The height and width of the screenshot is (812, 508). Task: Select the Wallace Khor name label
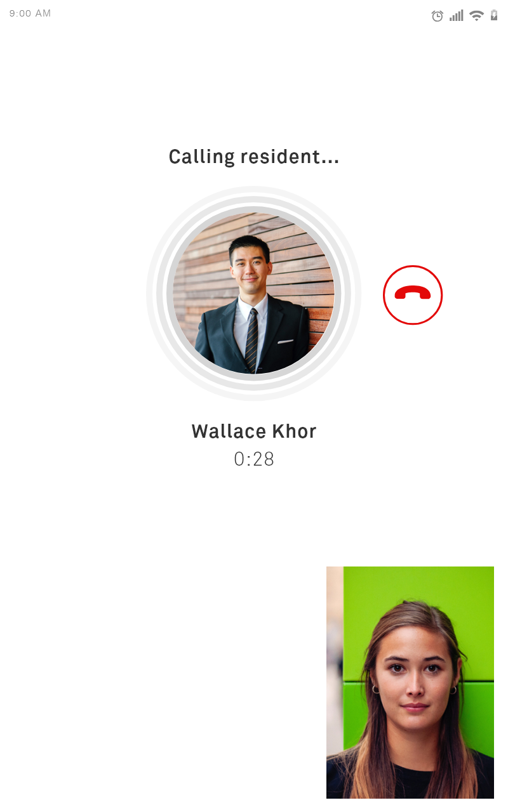click(x=254, y=431)
